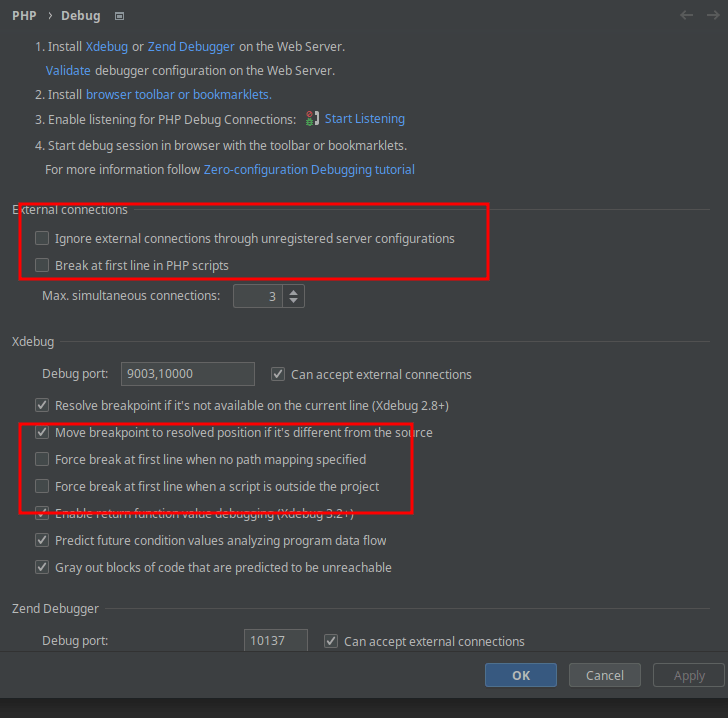The image size is (728, 718).
Task: Click the project-level settings icon beside Debug
Action: tap(119, 16)
